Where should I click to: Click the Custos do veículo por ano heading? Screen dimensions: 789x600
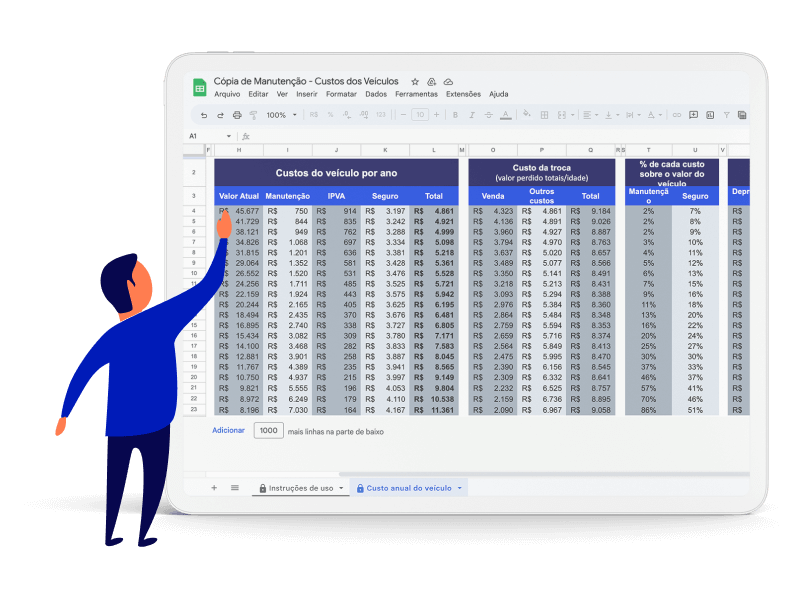[336, 173]
